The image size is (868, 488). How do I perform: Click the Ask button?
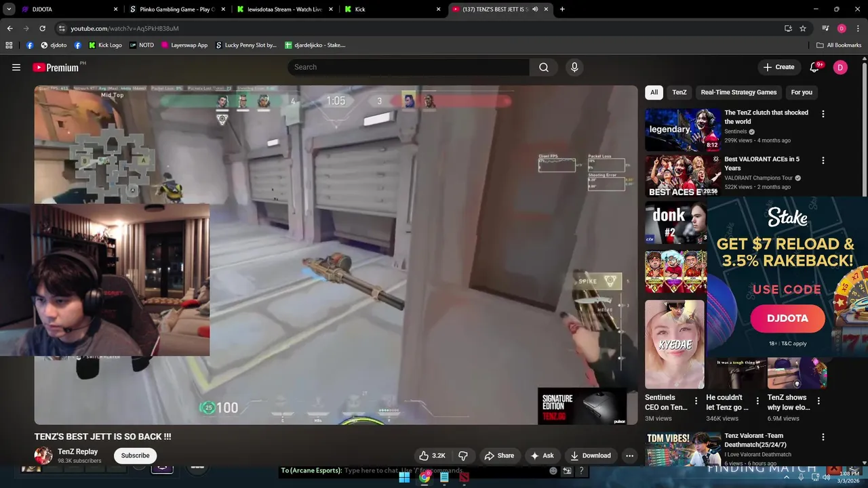point(542,455)
